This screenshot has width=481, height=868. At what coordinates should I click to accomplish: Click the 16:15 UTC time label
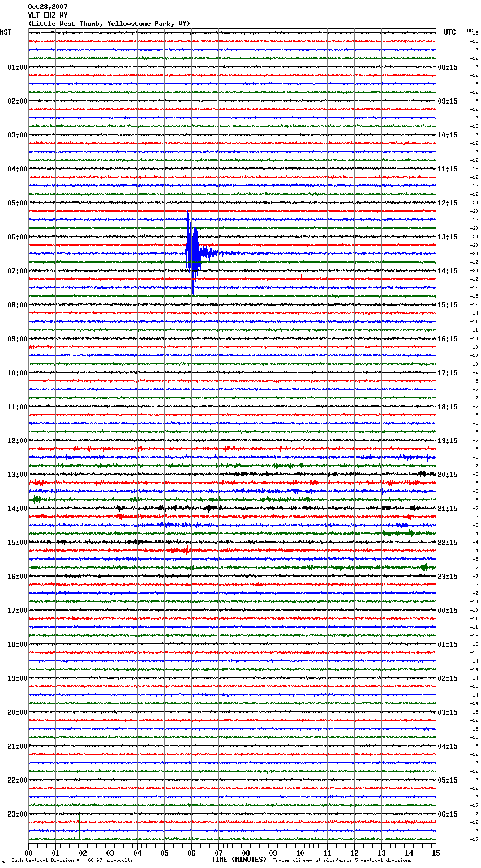point(448,339)
